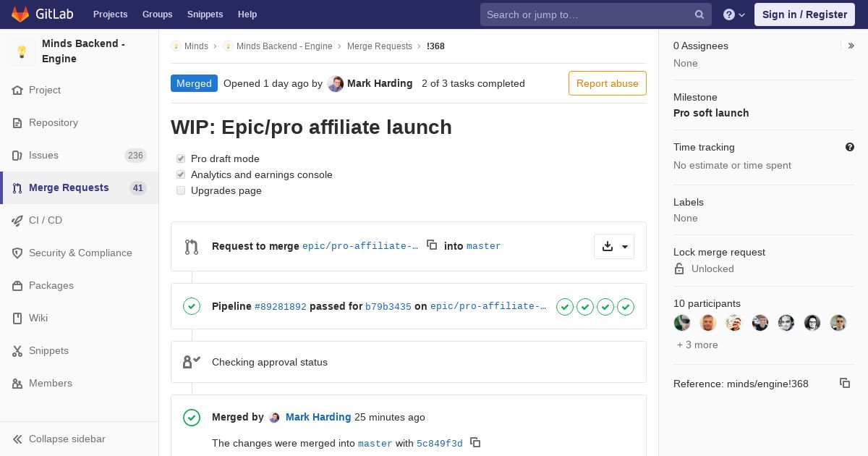Open Wiki in sidebar
This screenshot has height=456, width=868.
point(79,318)
